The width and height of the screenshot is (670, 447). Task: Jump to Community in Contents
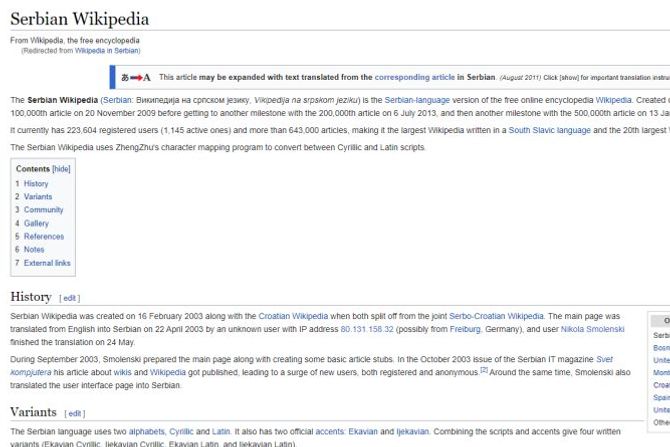(x=44, y=210)
